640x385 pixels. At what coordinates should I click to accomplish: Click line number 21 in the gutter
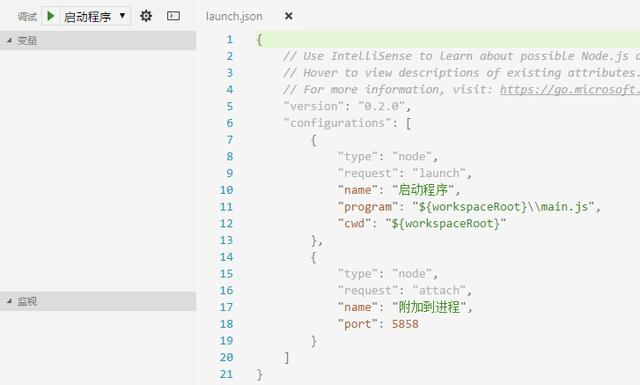point(226,374)
